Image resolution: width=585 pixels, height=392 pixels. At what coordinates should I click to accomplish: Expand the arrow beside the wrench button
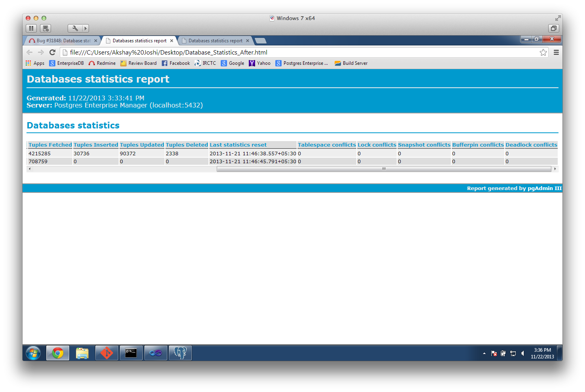click(85, 28)
